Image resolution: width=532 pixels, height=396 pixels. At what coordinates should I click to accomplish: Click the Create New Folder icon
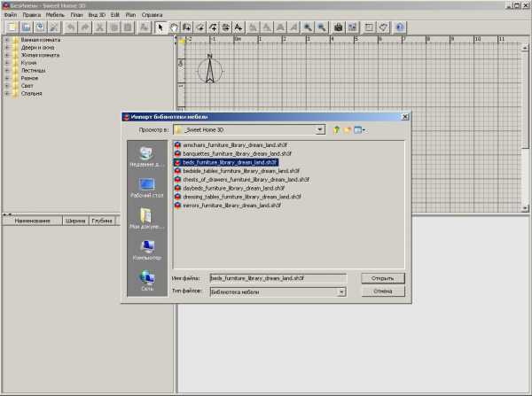pos(347,129)
